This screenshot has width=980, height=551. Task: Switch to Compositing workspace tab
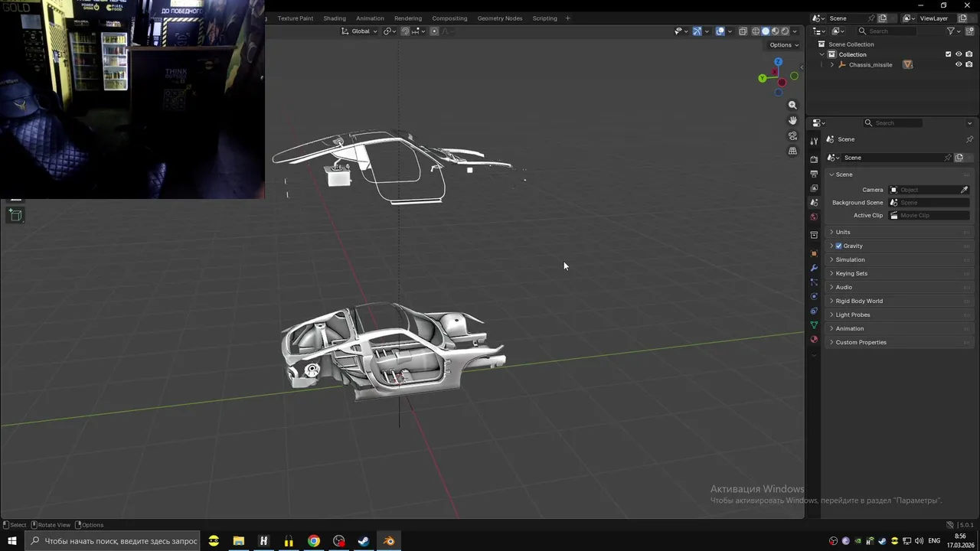[x=449, y=18]
